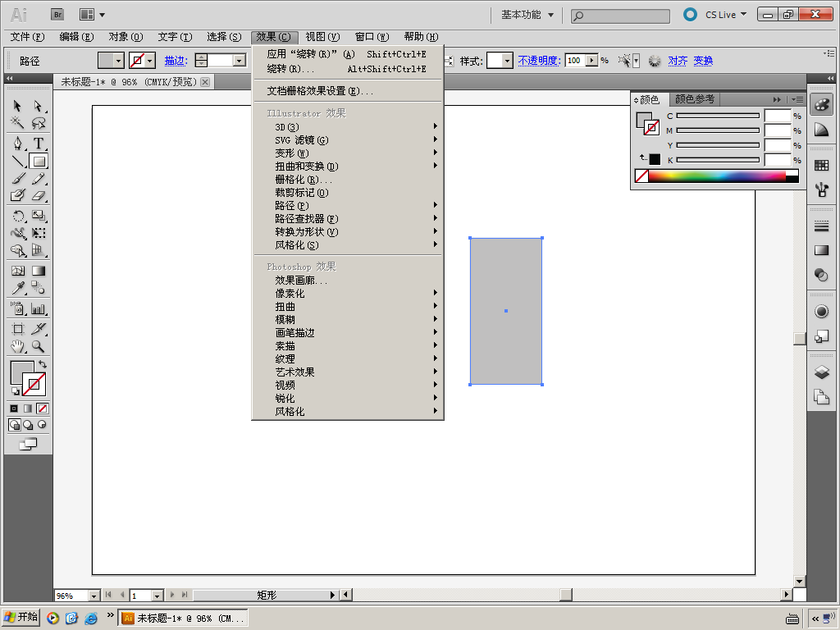Select the Hand tool
840x630 pixels.
coord(17,347)
